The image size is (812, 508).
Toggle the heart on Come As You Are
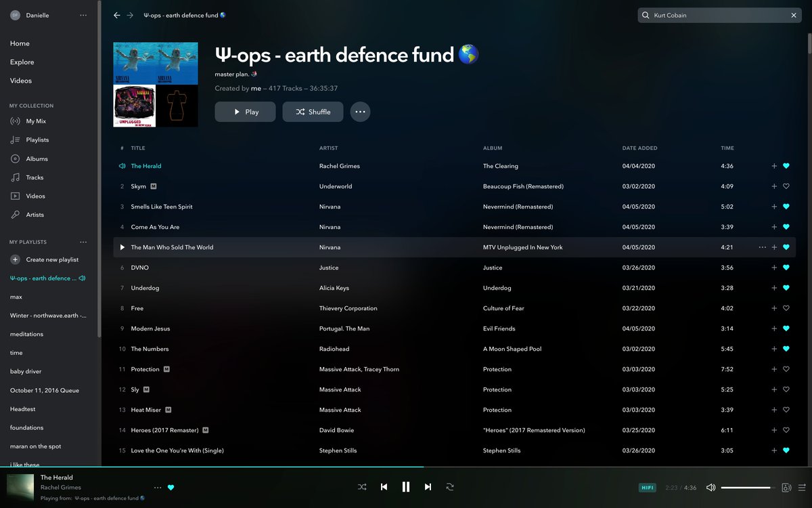pyautogui.click(x=786, y=227)
